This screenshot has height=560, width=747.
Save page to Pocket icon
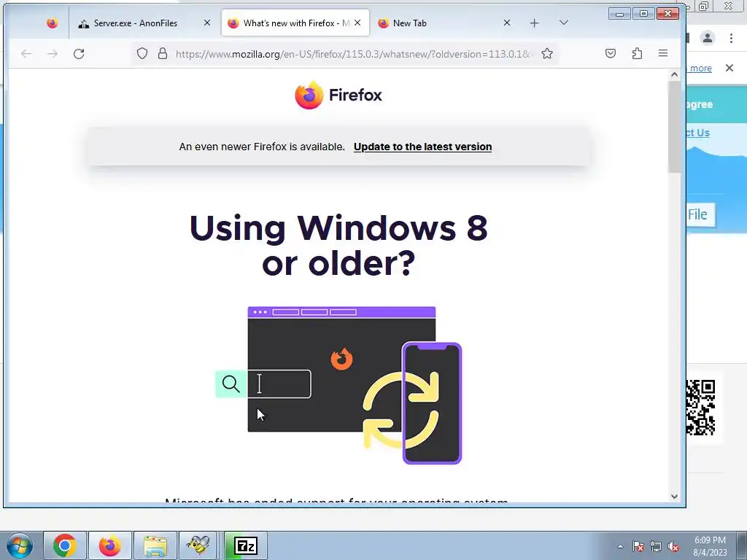[x=611, y=53]
